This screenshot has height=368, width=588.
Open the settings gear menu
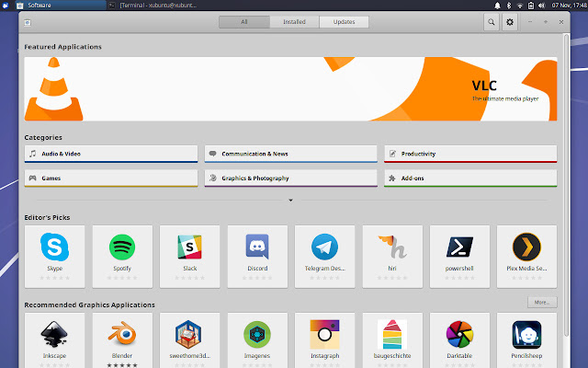point(510,22)
